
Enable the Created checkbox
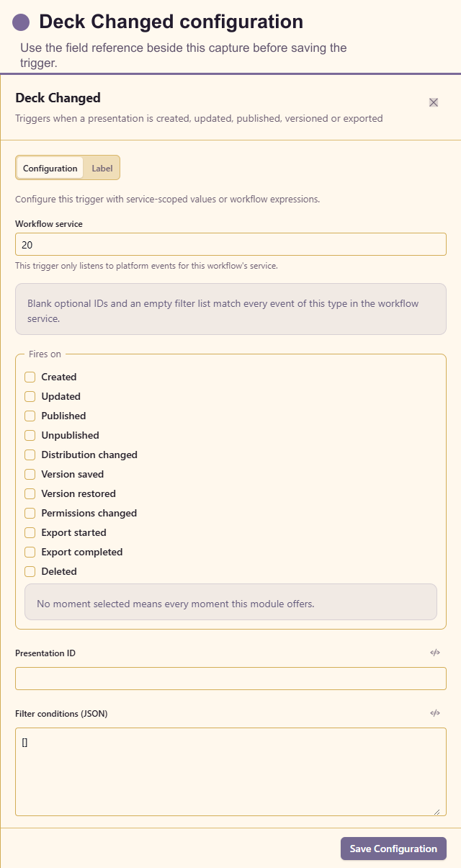pyautogui.click(x=30, y=377)
